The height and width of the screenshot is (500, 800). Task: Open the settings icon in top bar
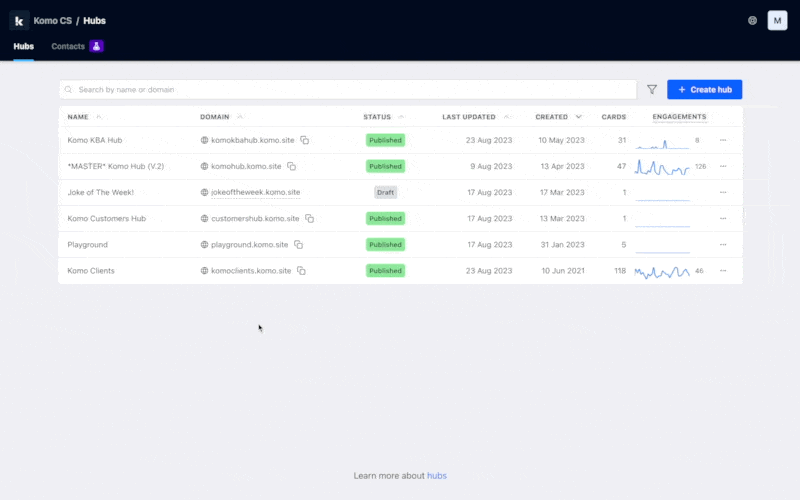752,20
